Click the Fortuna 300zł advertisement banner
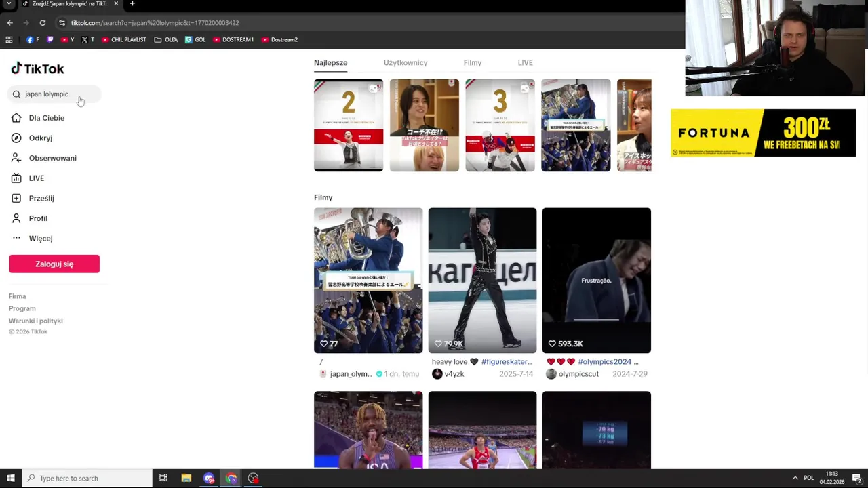 (x=763, y=133)
